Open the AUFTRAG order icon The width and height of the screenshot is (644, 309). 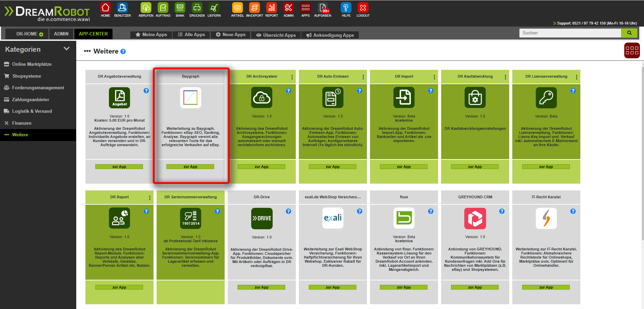[x=163, y=7]
